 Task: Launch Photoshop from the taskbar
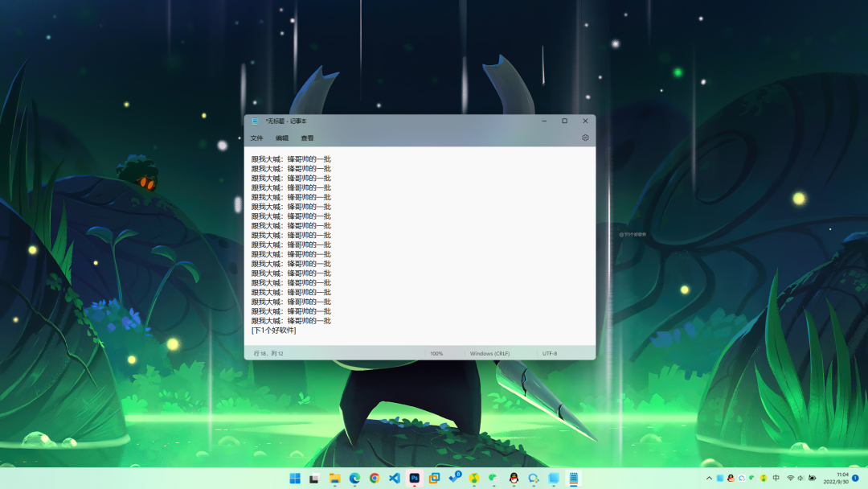pos(414,479)
